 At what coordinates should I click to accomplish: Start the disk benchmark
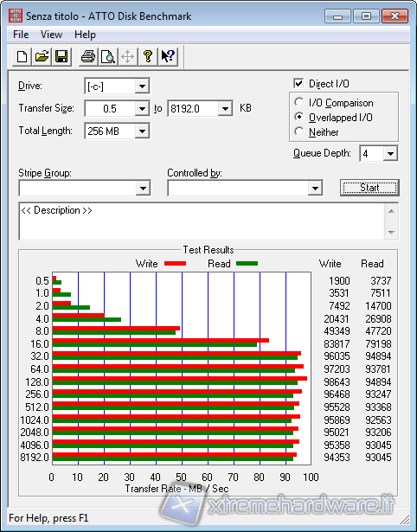point(369,188)
